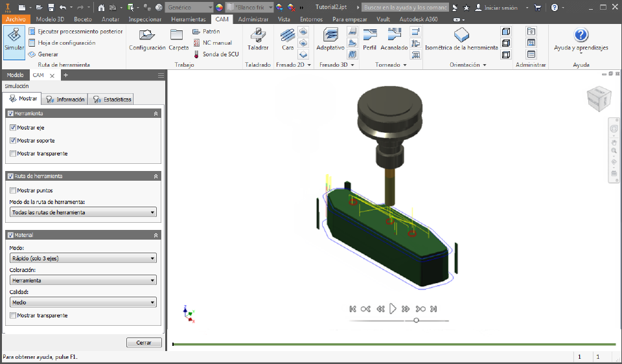Click the search help input field
Image resolution: width=622 pixels, height=364 pixels.
(x=405, y=8)
